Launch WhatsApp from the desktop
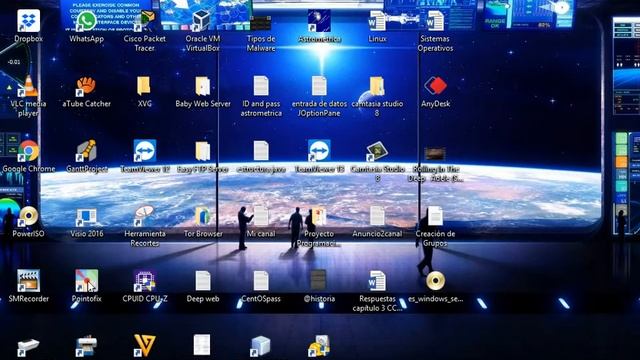The image size is (640, 360). click(86, 26)
